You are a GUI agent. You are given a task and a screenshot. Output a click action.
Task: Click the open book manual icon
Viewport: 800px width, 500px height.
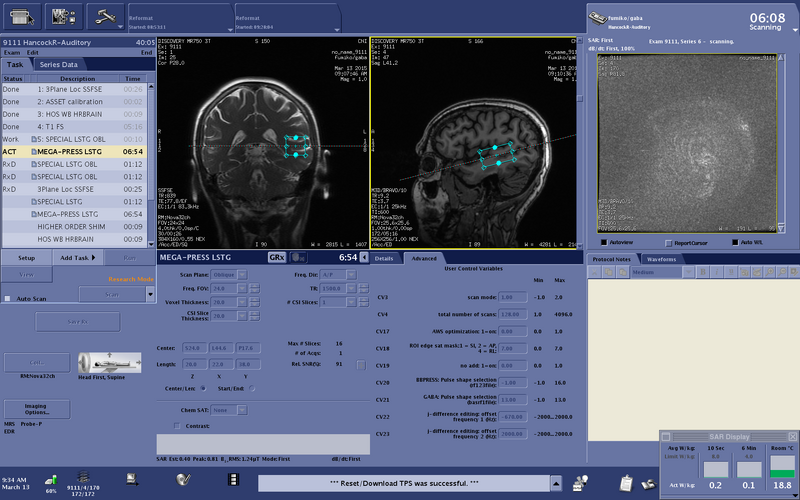(648, 484)
